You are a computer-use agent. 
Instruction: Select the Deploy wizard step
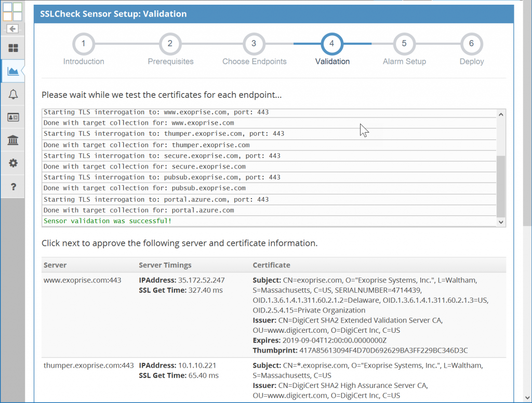(471, 44)
